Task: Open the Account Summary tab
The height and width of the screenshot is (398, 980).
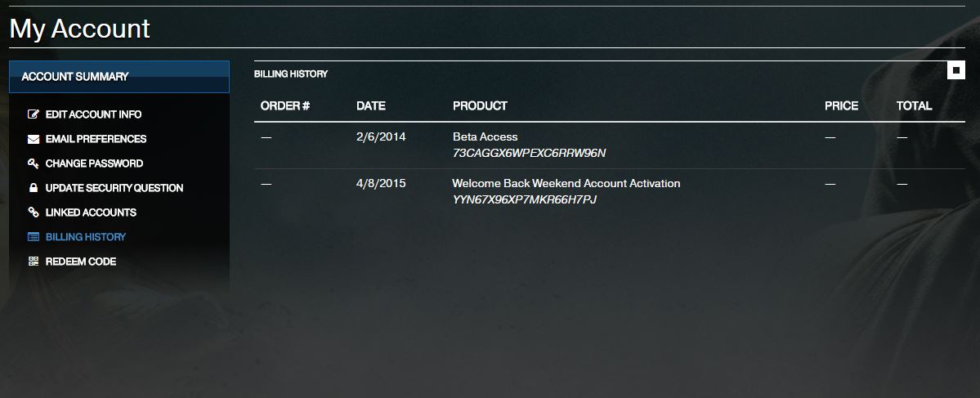Action: pyautogui.click(x=119, y=77)
